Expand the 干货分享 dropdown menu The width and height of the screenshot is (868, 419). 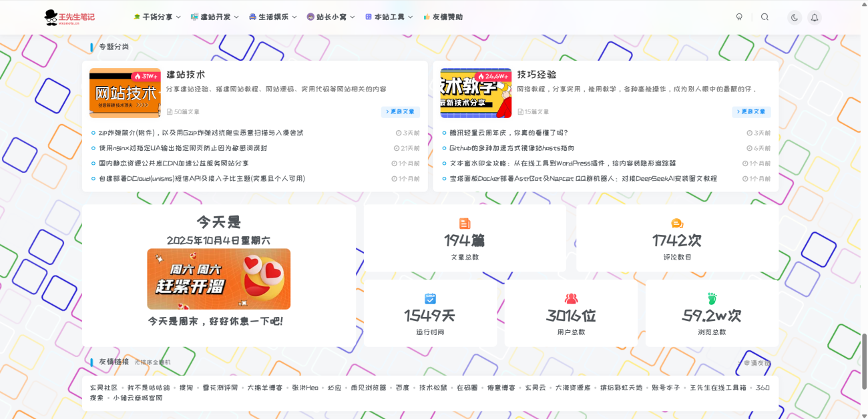pyautogui.click(x=157, y=17)
